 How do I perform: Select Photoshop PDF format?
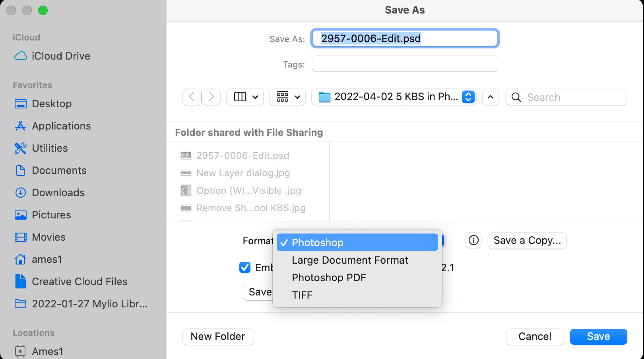[329, 278]
